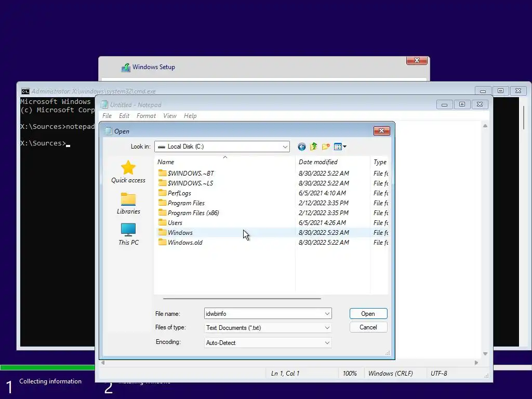Click the date 6/5/2021 4:10 AM for PerfLogs
This screenshot has width=532, height=399.
tap(322, 193)
